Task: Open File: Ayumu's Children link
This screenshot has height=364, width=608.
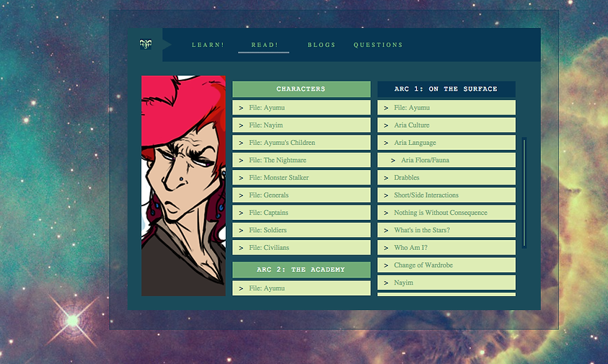Action: (x=301, y=143)
